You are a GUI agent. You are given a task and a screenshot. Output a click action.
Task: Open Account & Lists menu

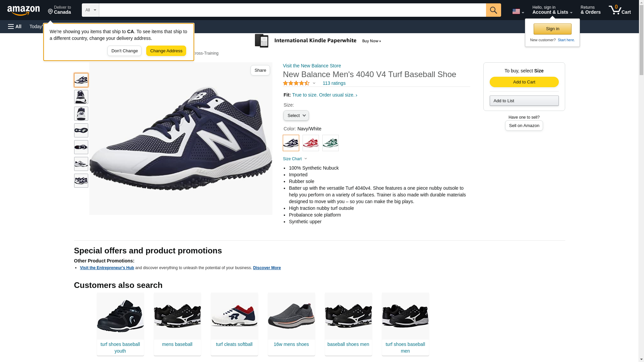[552, 10]
